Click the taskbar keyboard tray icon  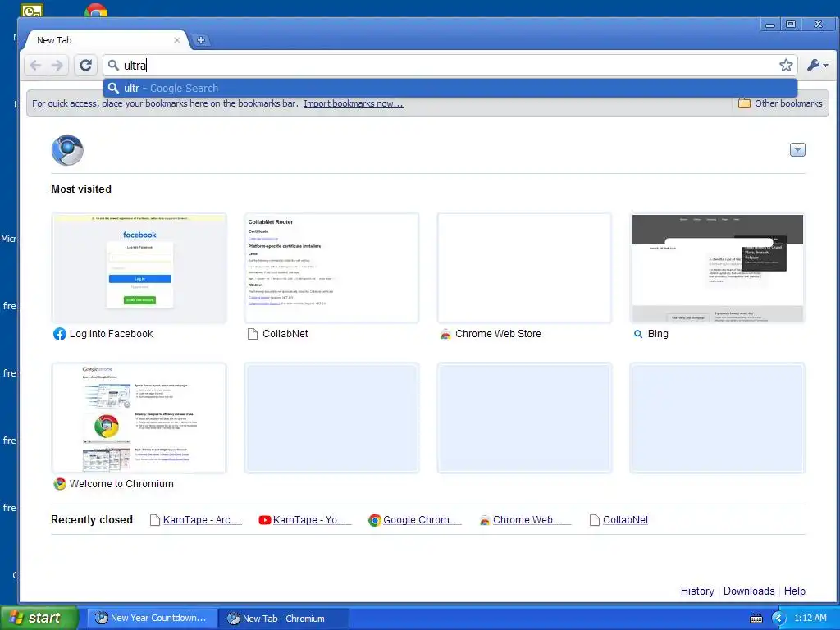tap(756, 619)
